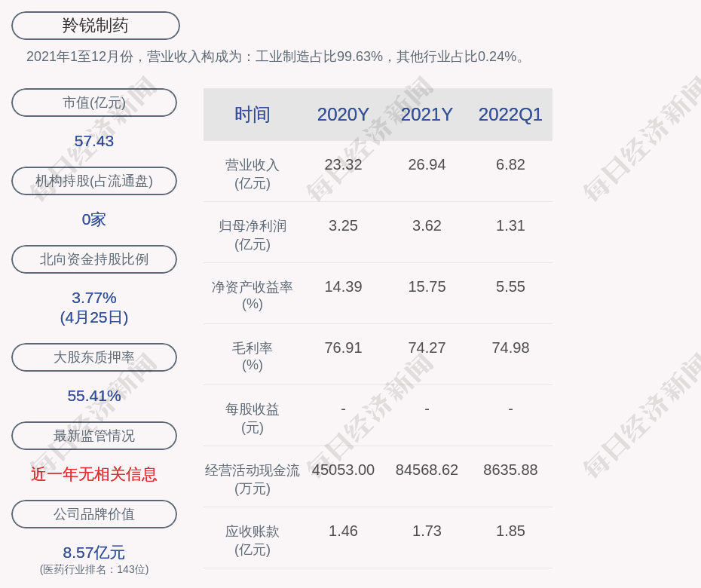
Task: Select cash flow value 45053.00
Action: [343, 470]
